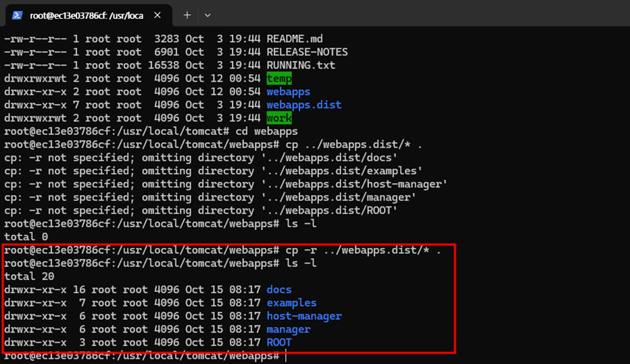
Task: Click the highlighted temp directory name
Action: coord(279,78)
